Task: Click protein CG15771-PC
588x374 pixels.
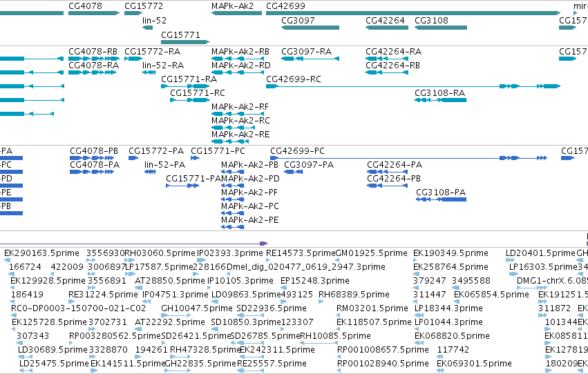Action: (x=218, y=151)
